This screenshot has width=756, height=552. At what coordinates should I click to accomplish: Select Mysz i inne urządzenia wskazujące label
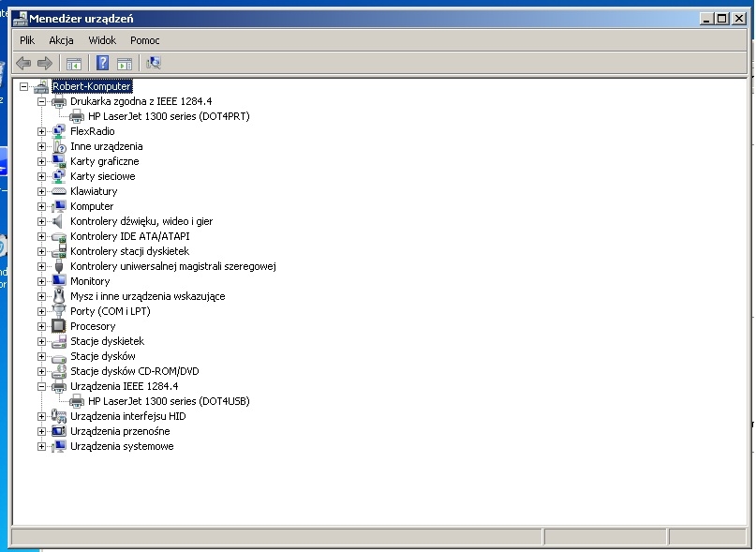pos(147,296)
